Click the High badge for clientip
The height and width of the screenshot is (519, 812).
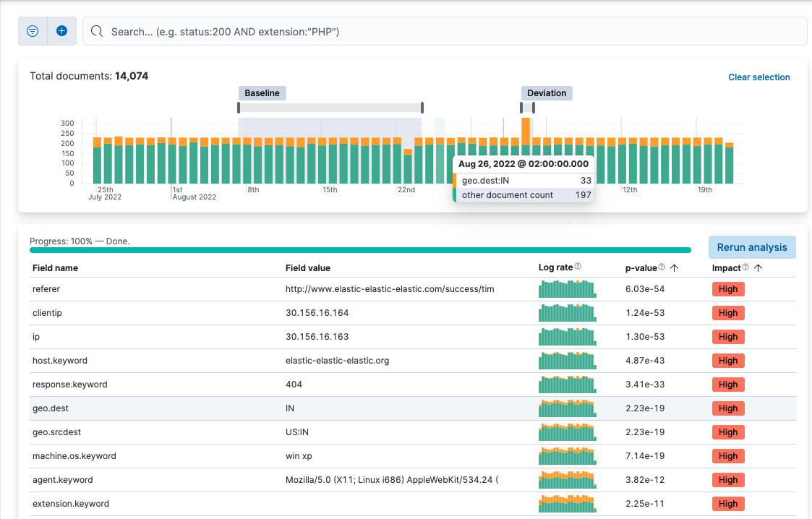(728, 313)
